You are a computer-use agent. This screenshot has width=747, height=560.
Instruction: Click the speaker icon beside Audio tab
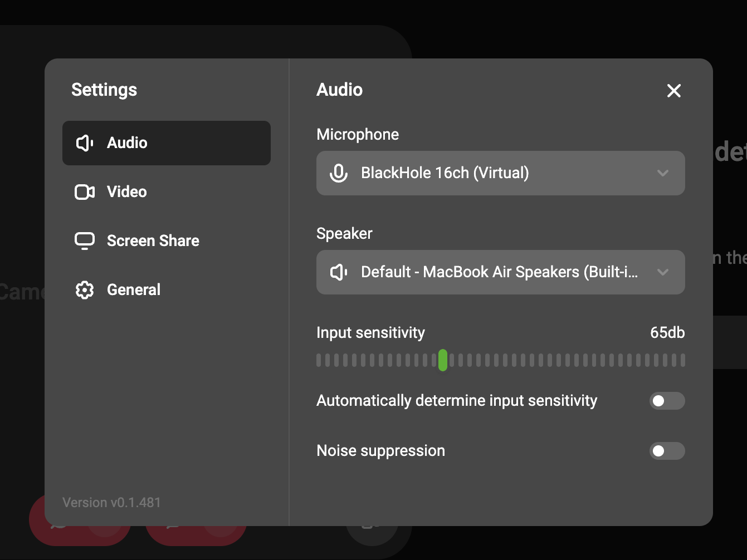pyautogui.click(x=85, y=143)
